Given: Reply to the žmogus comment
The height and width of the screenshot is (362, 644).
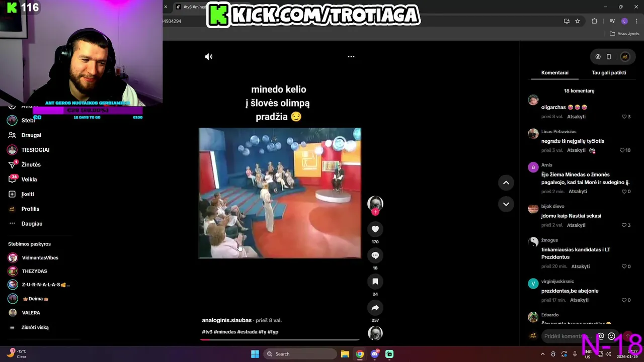Looking at the screenshot, I should pos(580,266).
